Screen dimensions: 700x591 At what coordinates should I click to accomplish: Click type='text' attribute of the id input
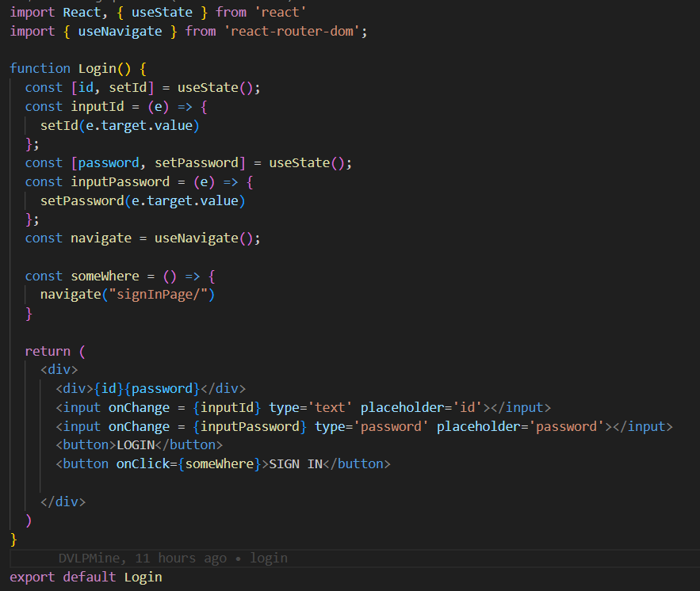tap(310, 408)
